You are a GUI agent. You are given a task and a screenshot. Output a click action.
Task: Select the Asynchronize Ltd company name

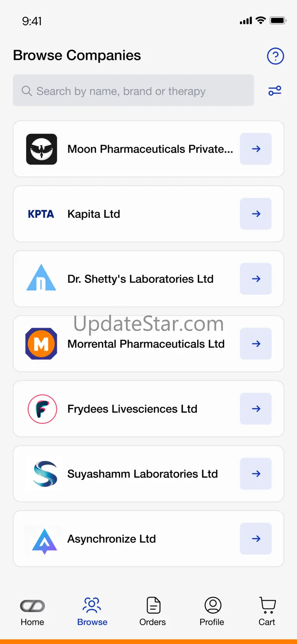(x=112, y=539)
